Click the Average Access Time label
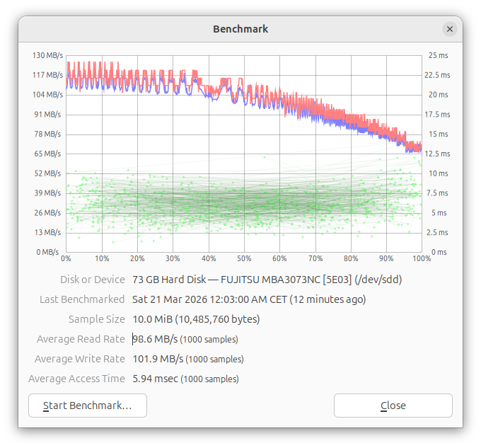 76,379
